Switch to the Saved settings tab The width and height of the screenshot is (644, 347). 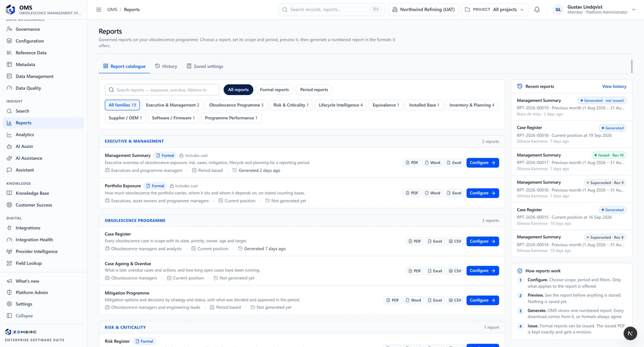(205, 66)
